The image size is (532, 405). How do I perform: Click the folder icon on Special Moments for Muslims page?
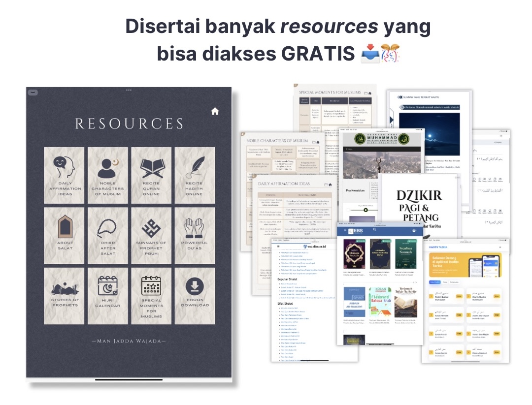click(x=366, y=93)
